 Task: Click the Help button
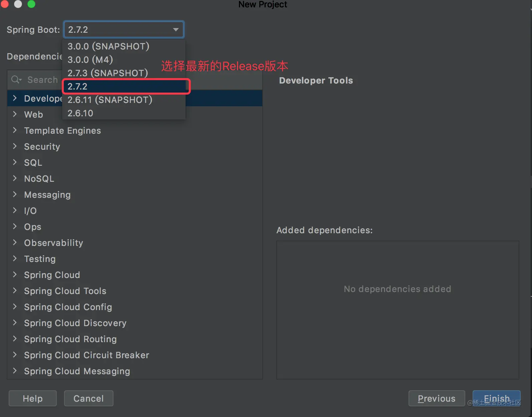(33, 398)
